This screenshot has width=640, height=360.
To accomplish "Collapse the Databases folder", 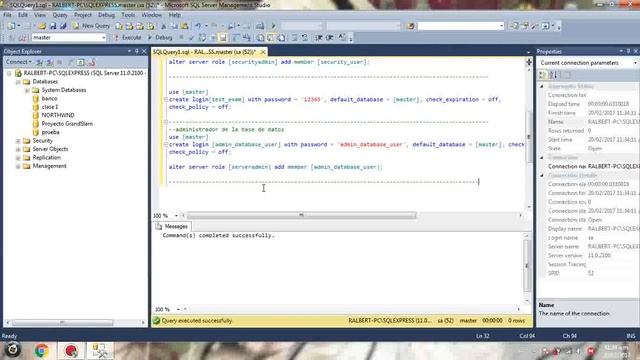I will [x=18, y=82].
